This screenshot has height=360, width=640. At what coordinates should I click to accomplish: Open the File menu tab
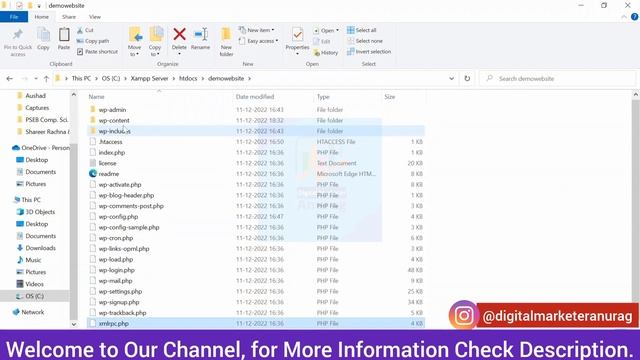pyautogui.click(x=14, y=17)
